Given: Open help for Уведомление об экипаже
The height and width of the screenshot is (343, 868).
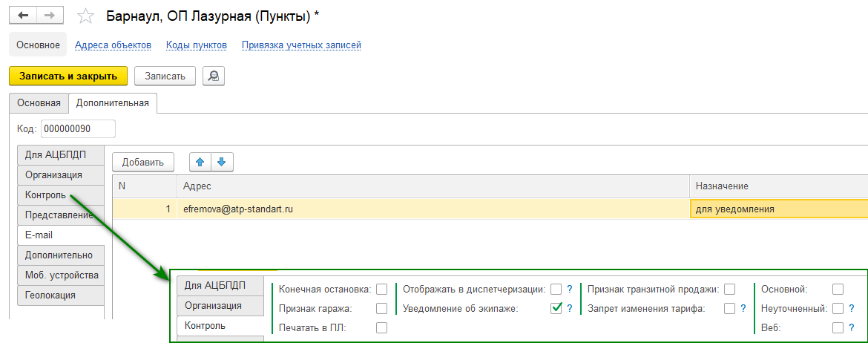Looking at the screenshot, I should click(x=570, y=308).
